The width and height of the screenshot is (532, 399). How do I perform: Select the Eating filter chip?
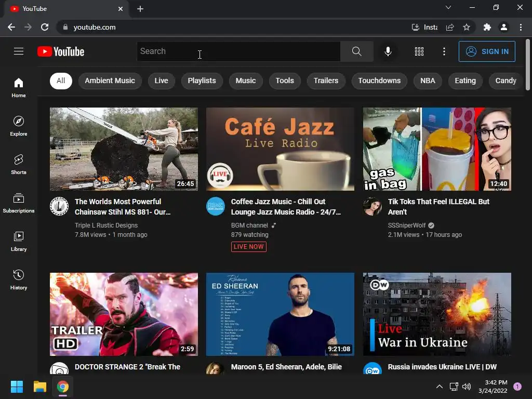(x=465, y=81)
